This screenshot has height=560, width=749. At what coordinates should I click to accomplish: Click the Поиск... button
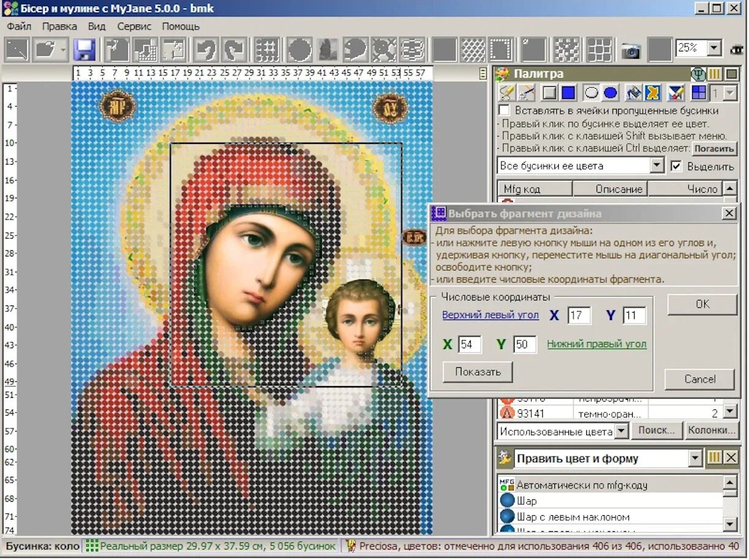(657, 430)
